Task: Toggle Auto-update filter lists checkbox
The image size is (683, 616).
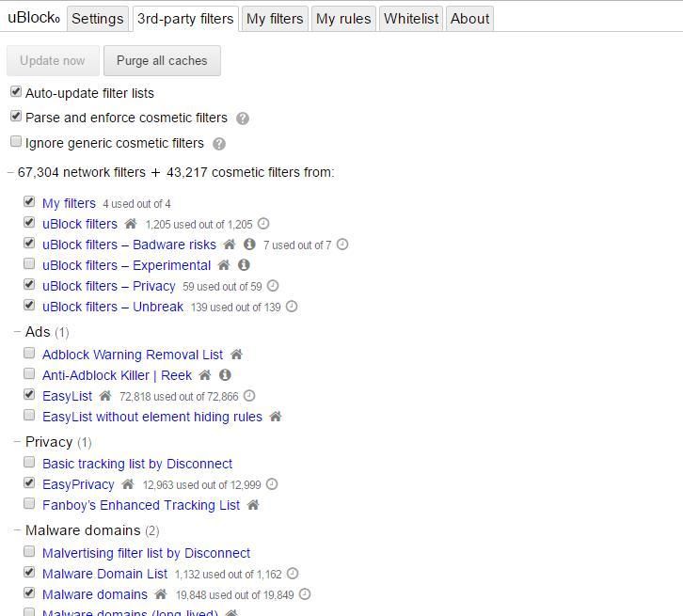Action: (16, 92)
